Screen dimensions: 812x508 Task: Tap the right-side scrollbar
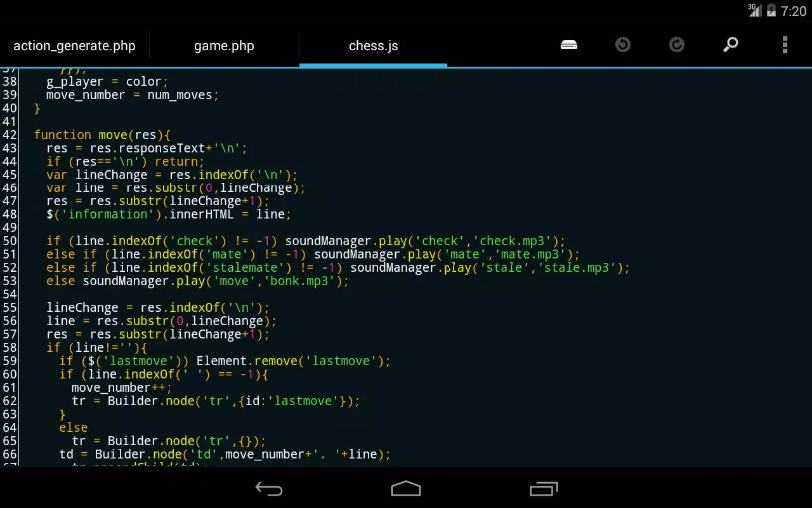point(808,190)
